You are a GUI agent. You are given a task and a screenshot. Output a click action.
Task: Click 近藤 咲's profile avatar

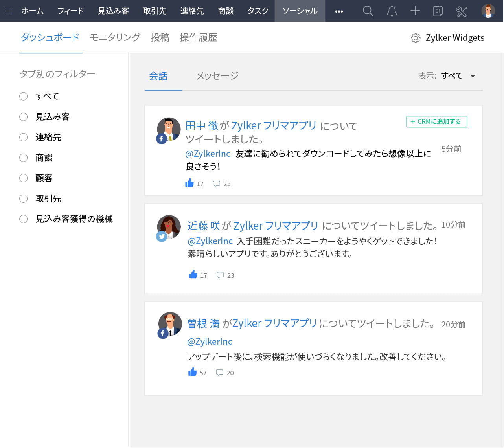click(x=169, y=227)
